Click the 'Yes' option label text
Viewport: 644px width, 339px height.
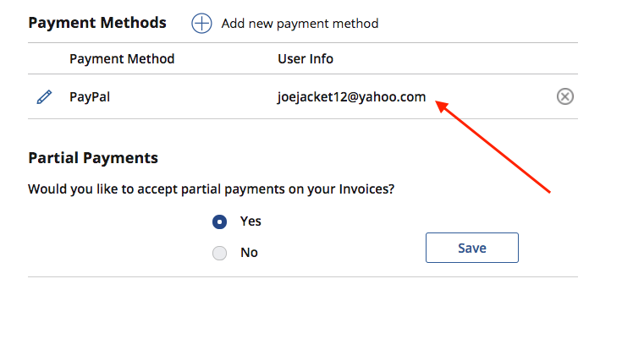(x=250, y=221)
